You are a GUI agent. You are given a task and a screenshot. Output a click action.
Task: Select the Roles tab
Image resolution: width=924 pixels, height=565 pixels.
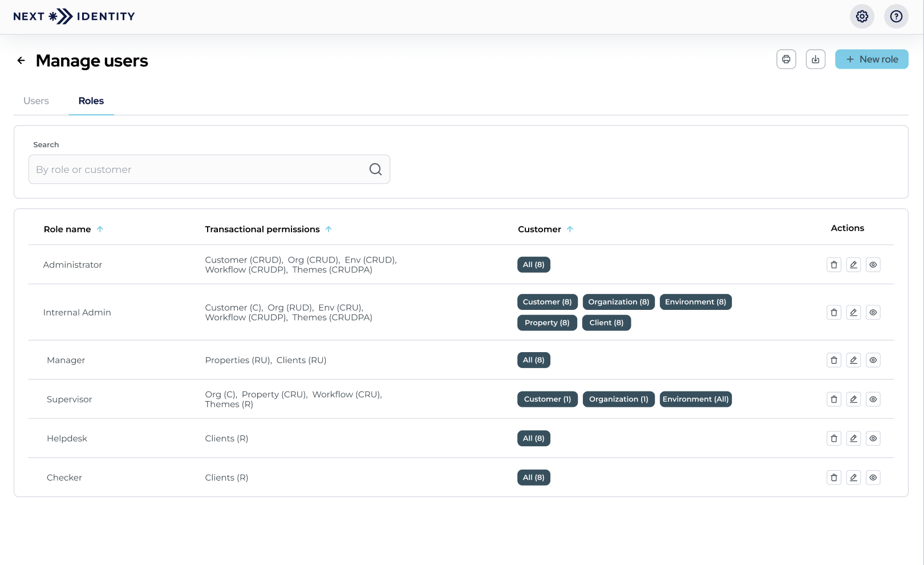coord(91,101)
